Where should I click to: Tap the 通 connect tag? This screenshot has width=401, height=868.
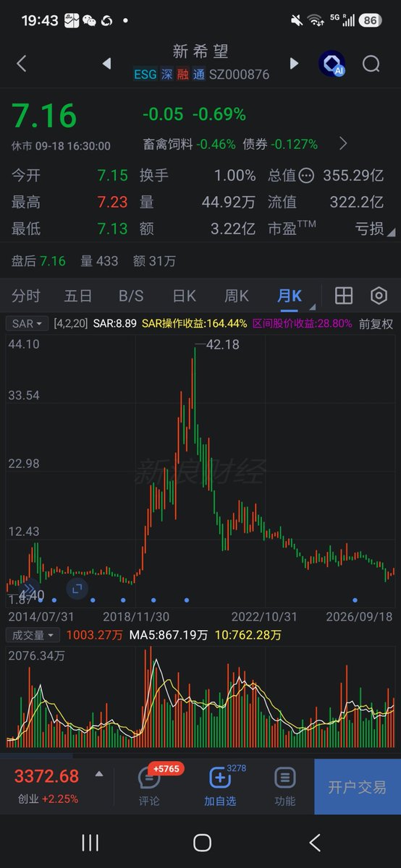pyautogui.click(x=198, y=74)
